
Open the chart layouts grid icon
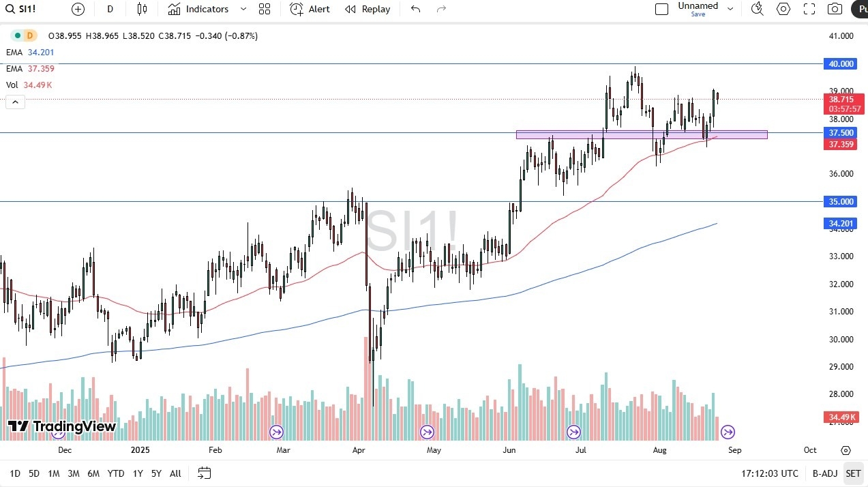[265, 9]
